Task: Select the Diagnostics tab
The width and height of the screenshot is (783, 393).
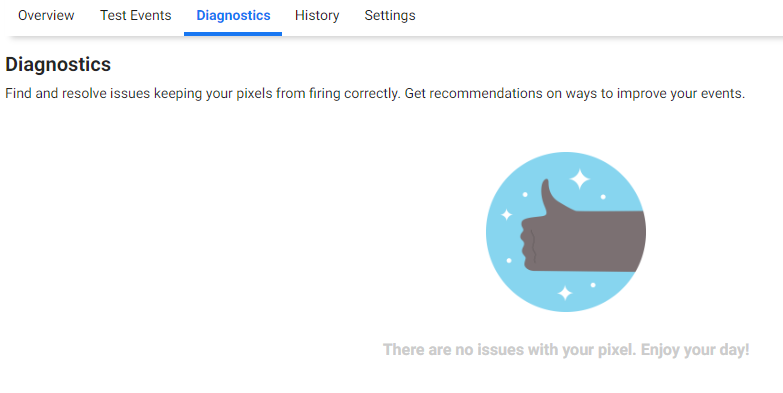Action: point(233,15)
